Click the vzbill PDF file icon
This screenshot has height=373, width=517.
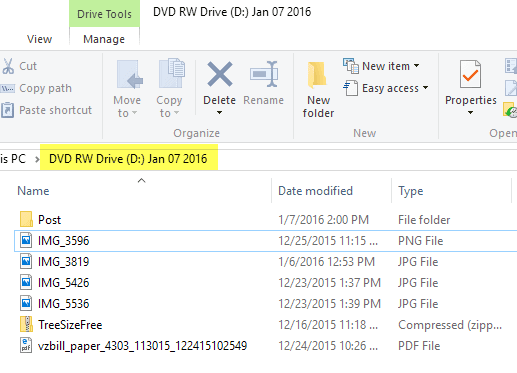(26, 345)
